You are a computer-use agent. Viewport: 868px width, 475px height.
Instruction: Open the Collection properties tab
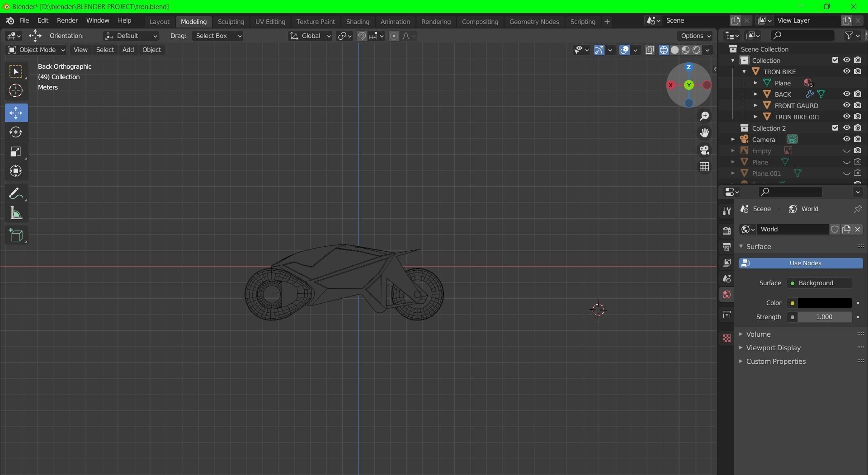point(726,315)
